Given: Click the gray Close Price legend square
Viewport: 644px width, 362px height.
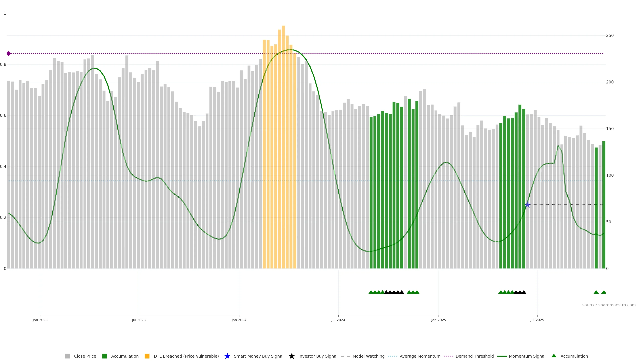Looking at the screenshot, I should click(67, 356).
